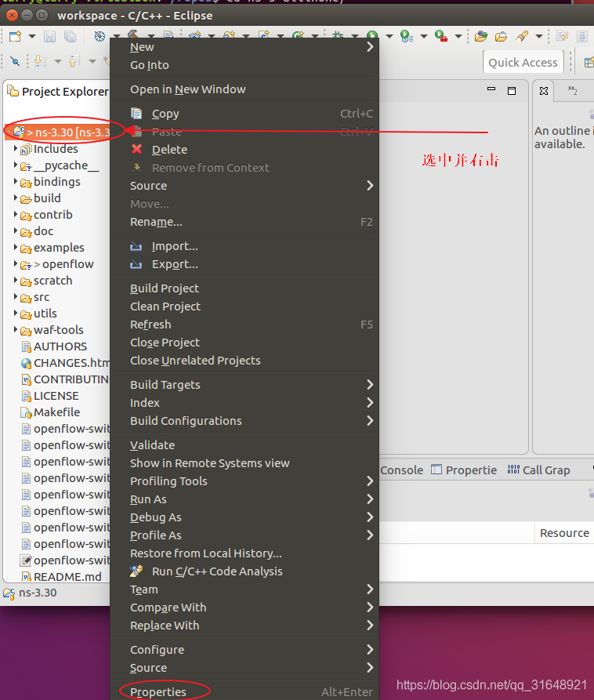The image size is (594, 700).
Task: Open the New submenu in context menu
Action: [x=244, y=47]
